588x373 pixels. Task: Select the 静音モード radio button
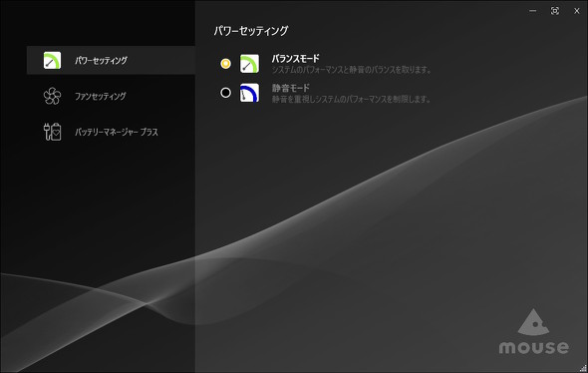(225, 93)
